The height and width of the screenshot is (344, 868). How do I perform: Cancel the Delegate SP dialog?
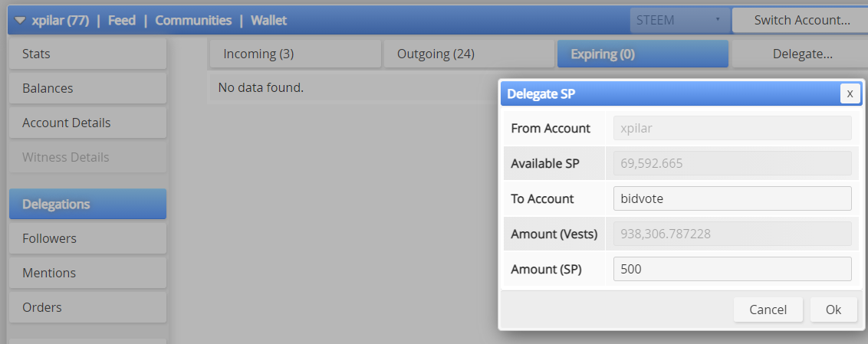tap(768, 310)
